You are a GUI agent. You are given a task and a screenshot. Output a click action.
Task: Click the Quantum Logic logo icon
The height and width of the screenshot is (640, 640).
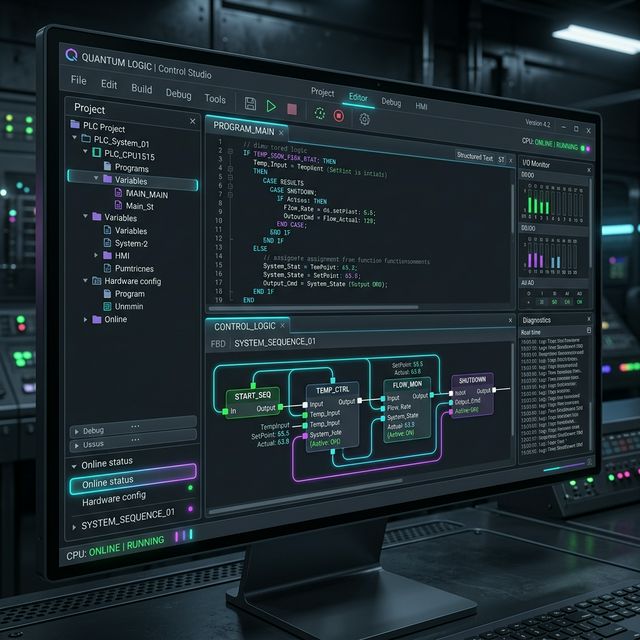click(71, 55)
